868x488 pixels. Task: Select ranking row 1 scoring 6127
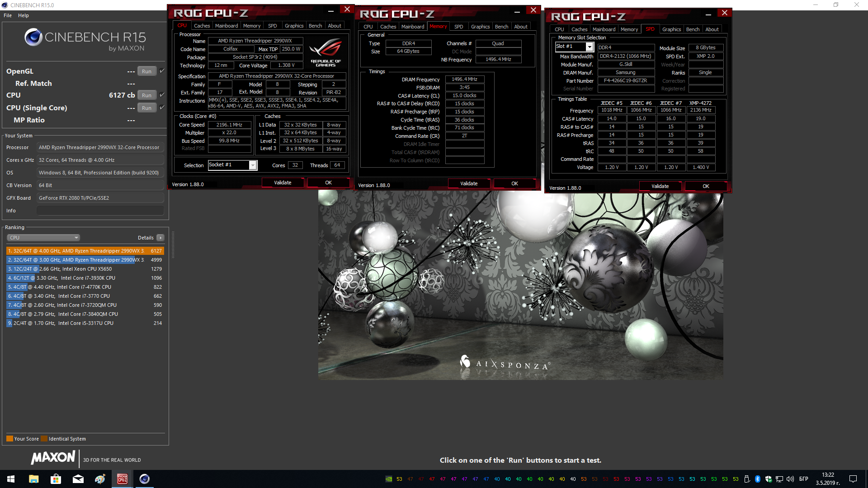point(85,251)
